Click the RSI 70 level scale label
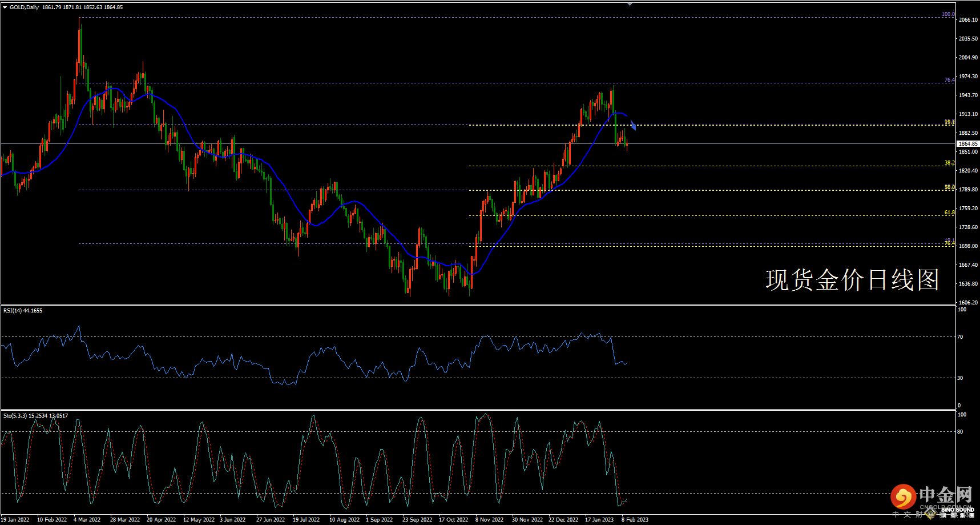 coord(960,337)
